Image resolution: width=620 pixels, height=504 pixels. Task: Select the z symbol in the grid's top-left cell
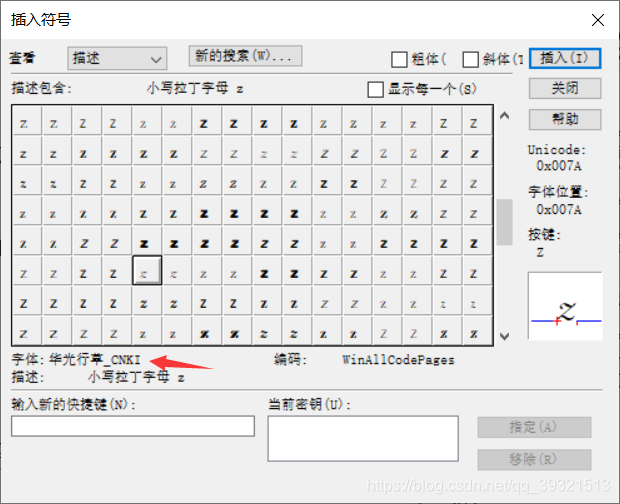(x=27, y=121)
